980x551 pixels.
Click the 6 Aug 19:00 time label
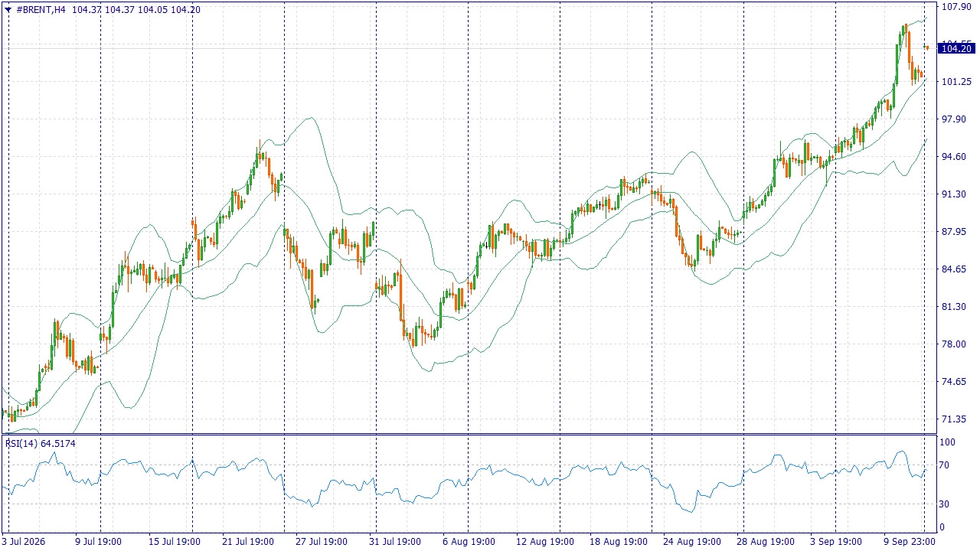click(x=468, y=542)
